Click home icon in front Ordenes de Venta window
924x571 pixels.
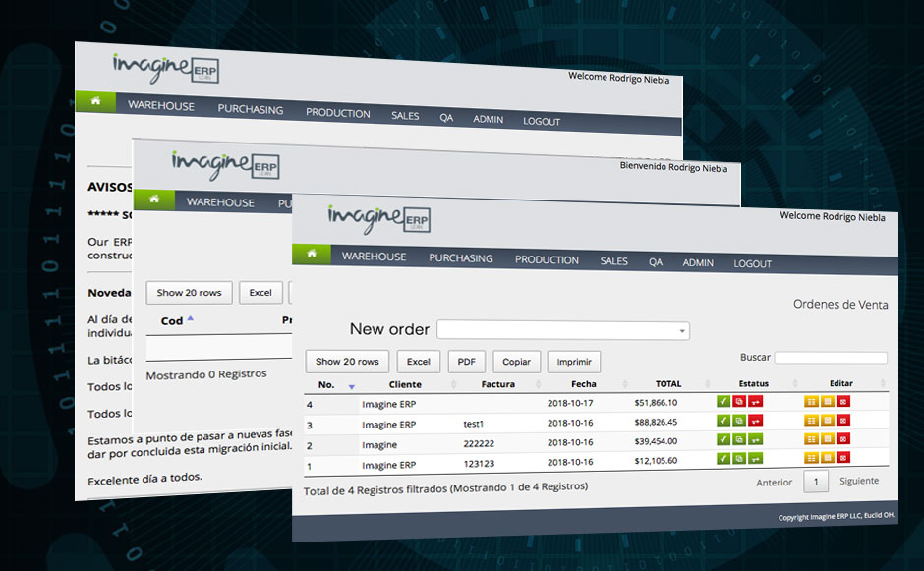click(x=312, y=254)
